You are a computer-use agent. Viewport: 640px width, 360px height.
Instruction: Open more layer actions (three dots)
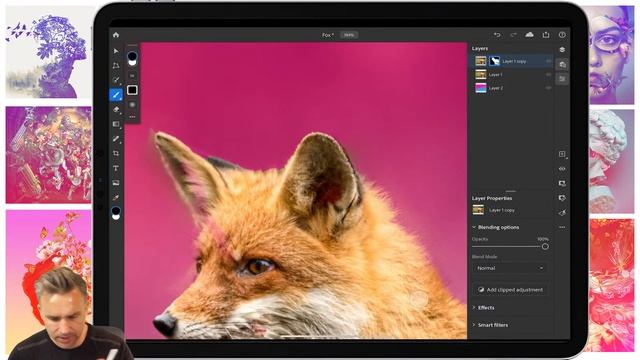click(x=562, y=227)
